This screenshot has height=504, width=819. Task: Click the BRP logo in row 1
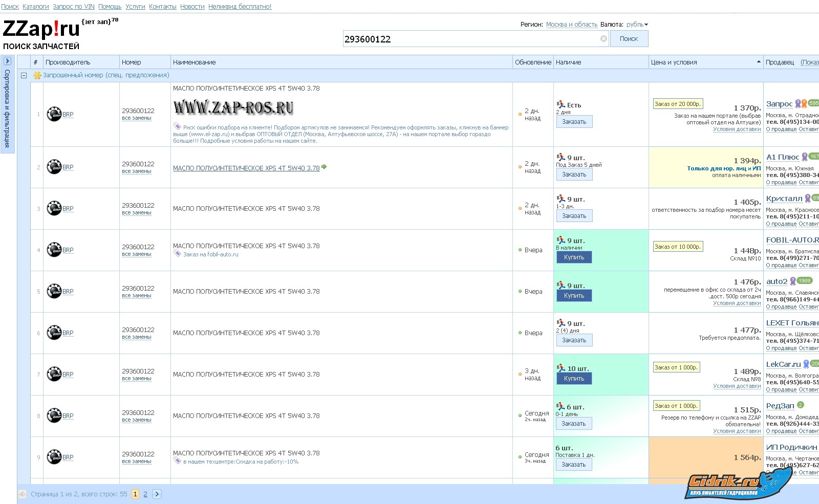54,114
